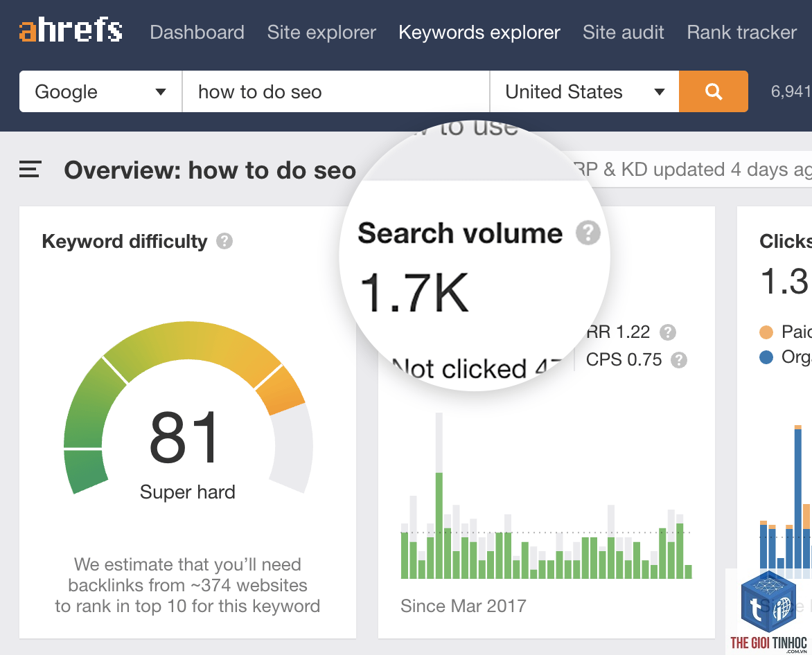Open the Dashboard menu item
This screenshot has width=812, height=655.
click(x=197, y=33)
